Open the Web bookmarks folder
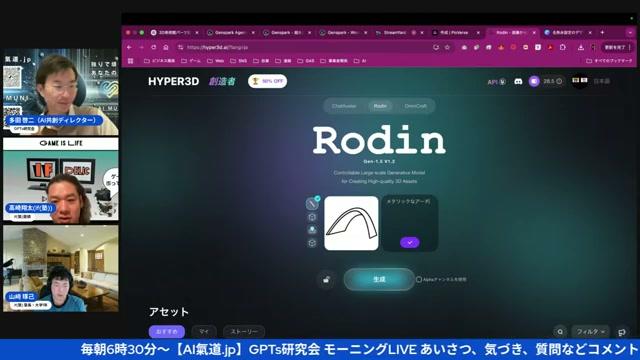The image size is (640, 360). pos(216,61)
